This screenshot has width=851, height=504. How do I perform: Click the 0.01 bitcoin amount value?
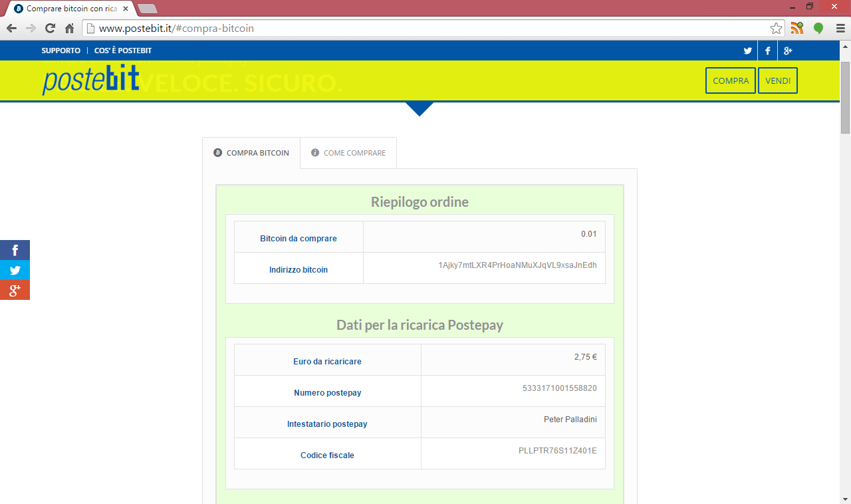[x=588, y=233]
